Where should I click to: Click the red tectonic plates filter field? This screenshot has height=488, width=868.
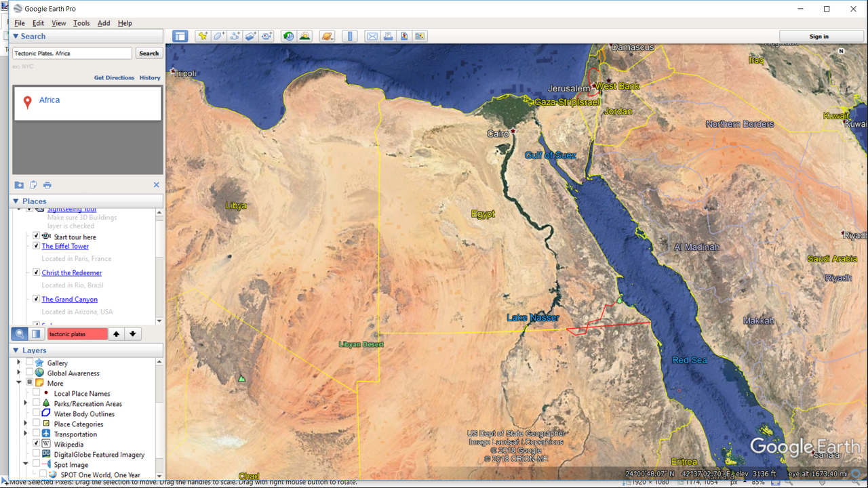click(x=77, y=334)
